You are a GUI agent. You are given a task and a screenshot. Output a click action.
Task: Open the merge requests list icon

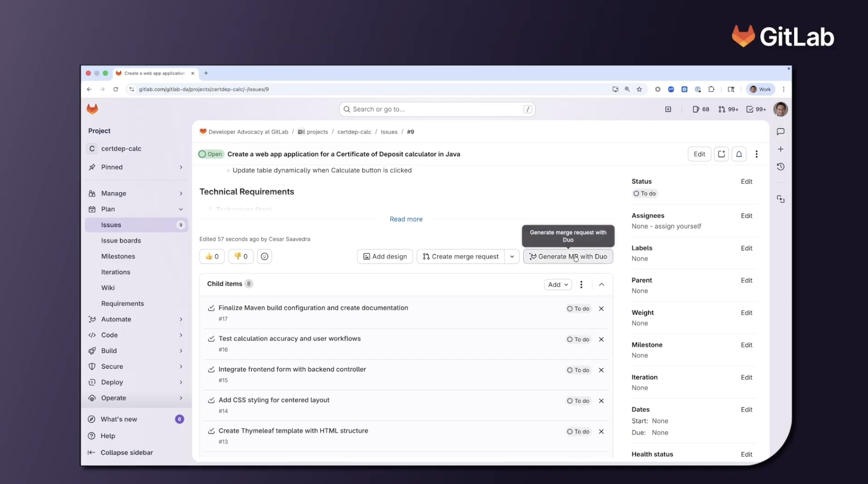pyautogui.click(x=728, y=109)
